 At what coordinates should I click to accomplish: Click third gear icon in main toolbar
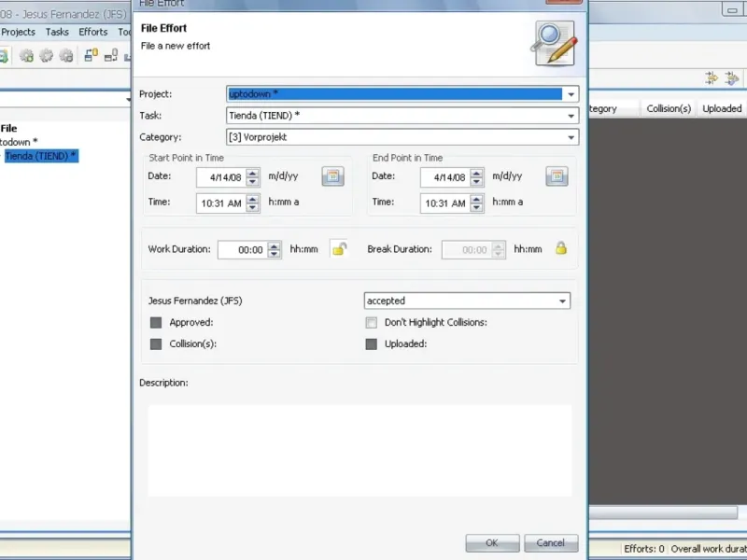(x=66, y=56)
